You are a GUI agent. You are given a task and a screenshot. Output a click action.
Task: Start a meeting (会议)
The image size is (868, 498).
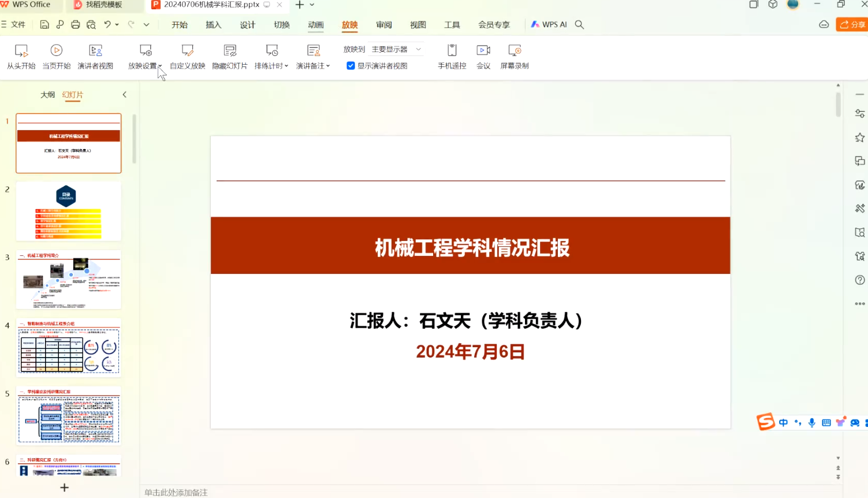coord(483,57)
